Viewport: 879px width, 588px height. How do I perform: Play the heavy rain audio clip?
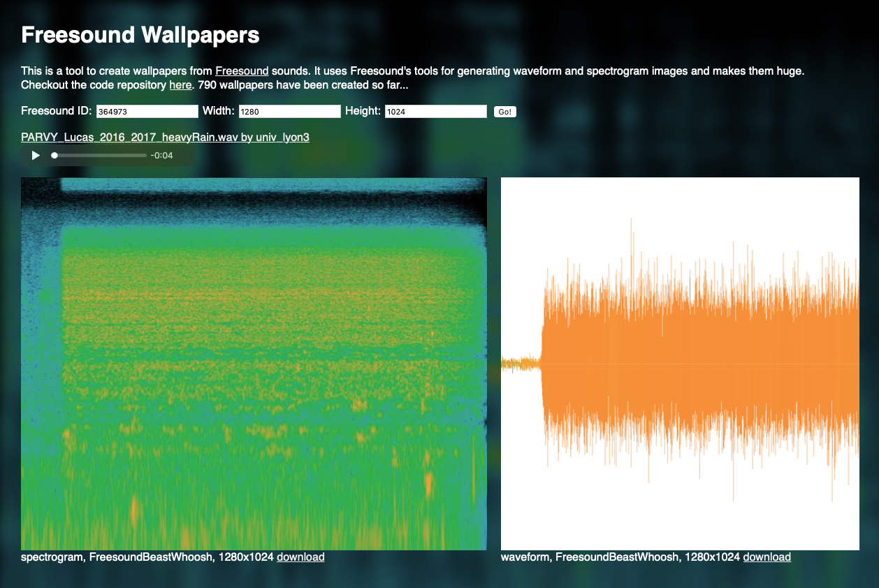click(x=36, y=155)
